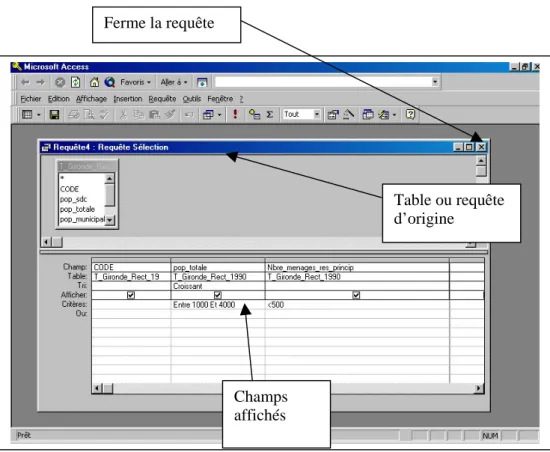This screenshot has height=452, width=550.
Task: Click the query View datasheet icon
Action: coord(27,114)
